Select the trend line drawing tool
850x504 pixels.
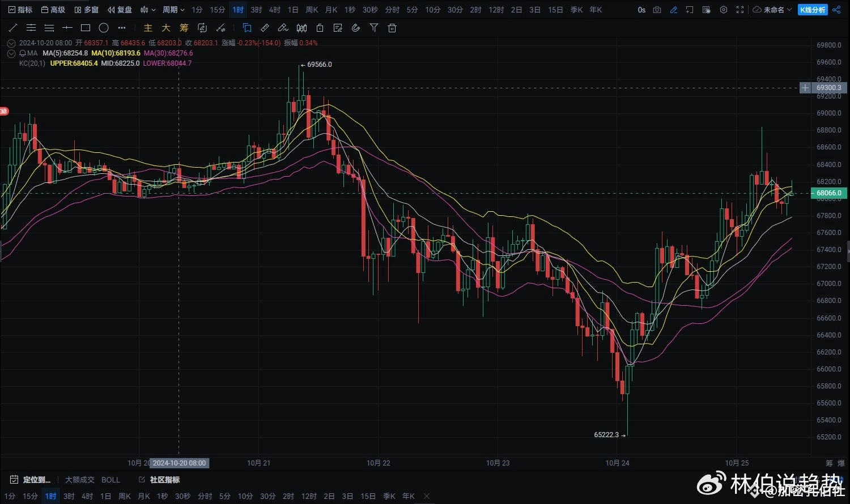pos(13,28)
